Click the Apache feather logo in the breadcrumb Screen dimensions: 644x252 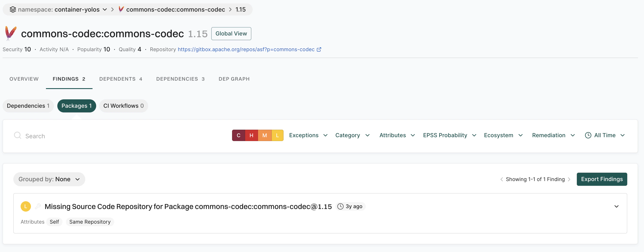[x=121, y=9]
